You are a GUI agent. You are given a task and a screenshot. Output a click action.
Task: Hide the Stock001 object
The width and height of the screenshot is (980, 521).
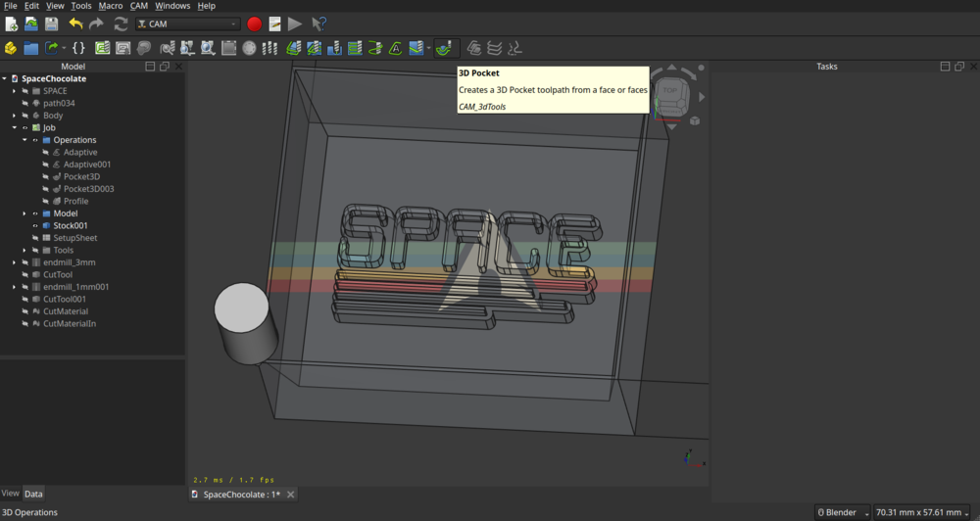[x=35, y=225]
